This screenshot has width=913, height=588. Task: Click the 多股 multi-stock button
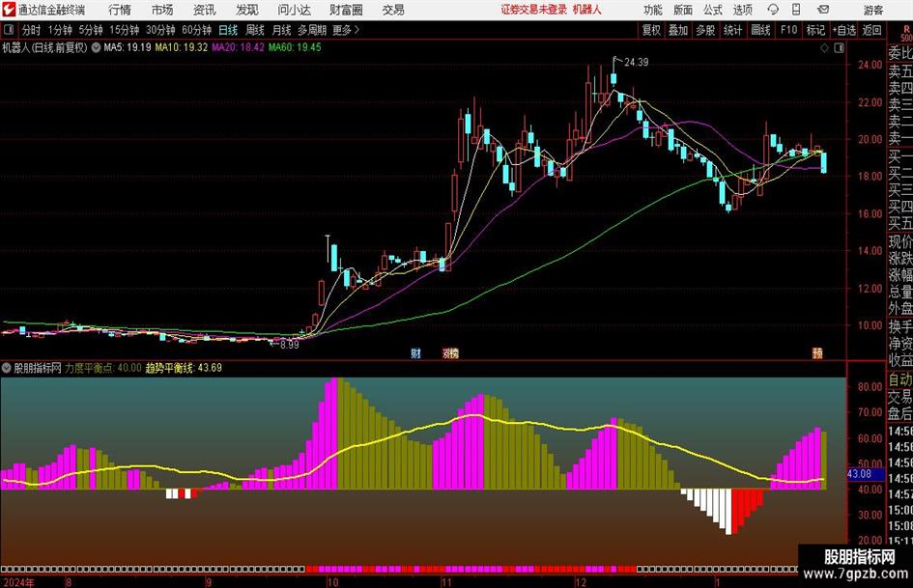click(705, 30)
